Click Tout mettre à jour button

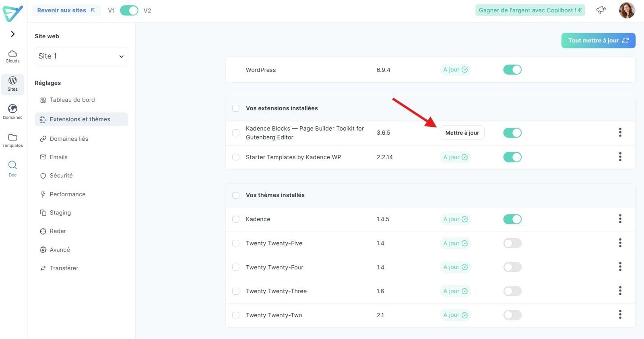[x=598, y=41]
